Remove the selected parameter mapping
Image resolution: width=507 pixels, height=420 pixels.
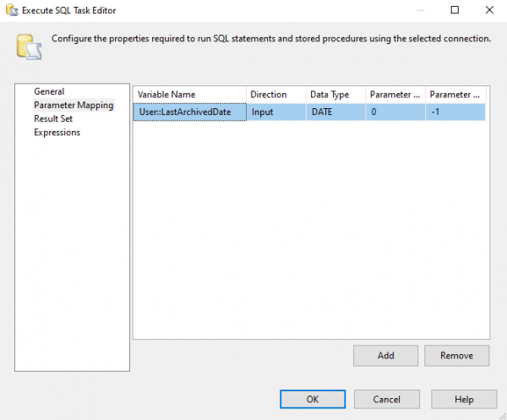[x=457, y=356]
